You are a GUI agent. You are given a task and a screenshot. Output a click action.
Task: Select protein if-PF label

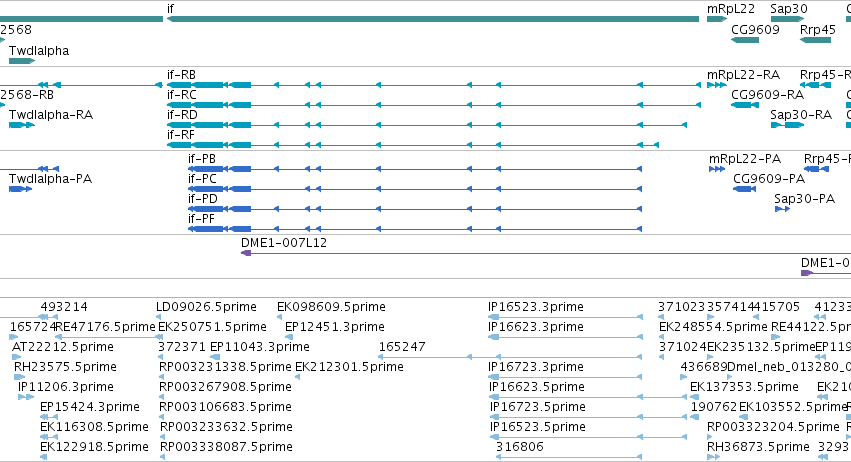click(201, 219)
